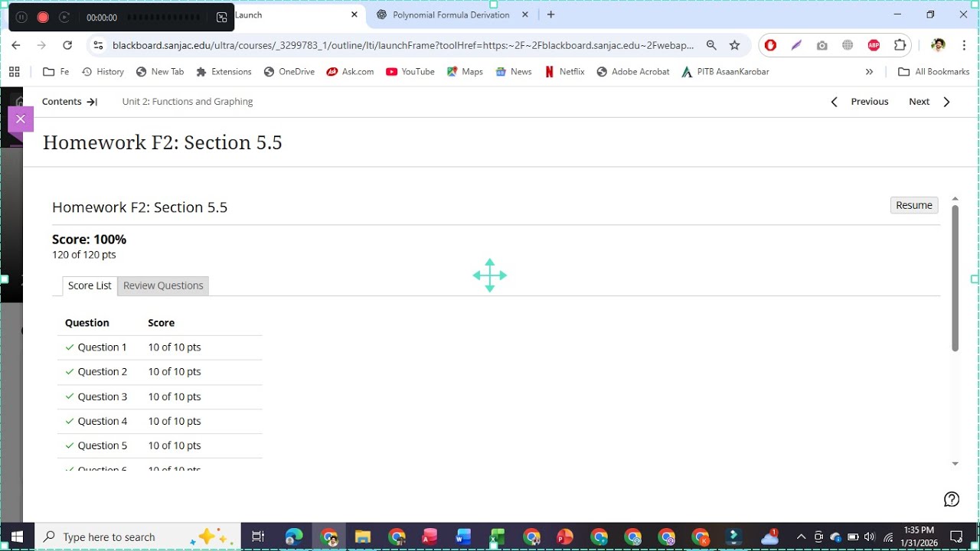Open Excel from the taskbar
Viewport: 980px width, 551px height.
(x=498, y=536)
